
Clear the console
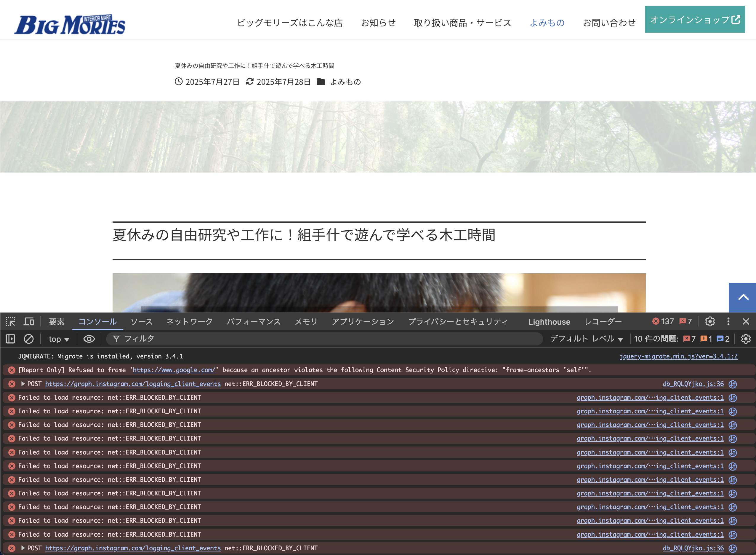click(x=28, y=339)
